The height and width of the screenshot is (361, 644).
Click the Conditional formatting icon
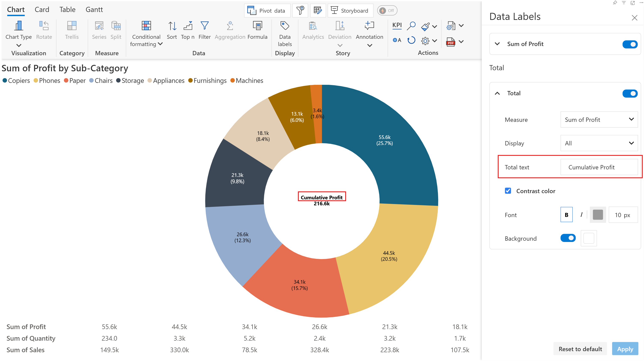point(146,26)
